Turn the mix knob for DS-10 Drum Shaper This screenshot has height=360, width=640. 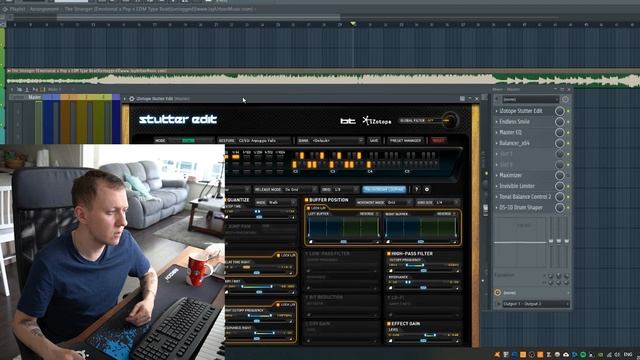point(560,207)
